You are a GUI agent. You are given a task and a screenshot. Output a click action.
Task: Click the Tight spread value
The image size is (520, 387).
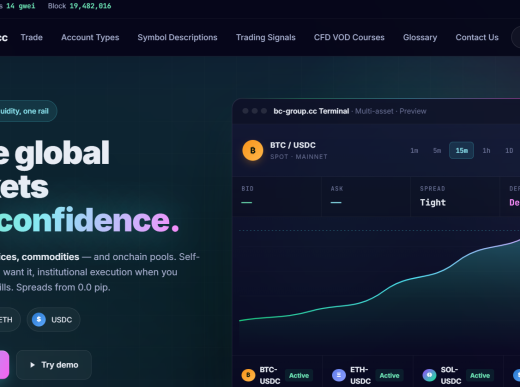pos(433,202)
